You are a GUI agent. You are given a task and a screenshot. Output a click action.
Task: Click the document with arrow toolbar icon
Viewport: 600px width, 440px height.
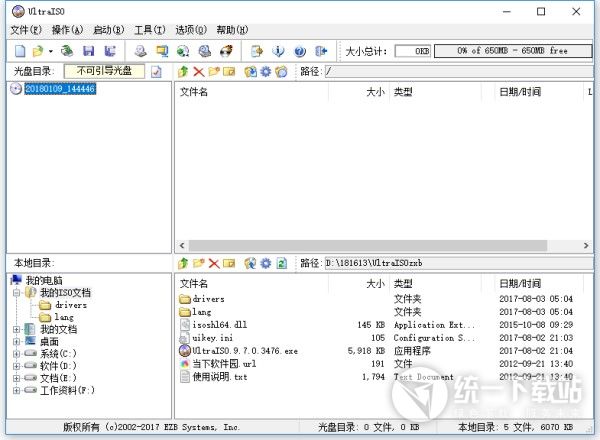coord(257,51)
